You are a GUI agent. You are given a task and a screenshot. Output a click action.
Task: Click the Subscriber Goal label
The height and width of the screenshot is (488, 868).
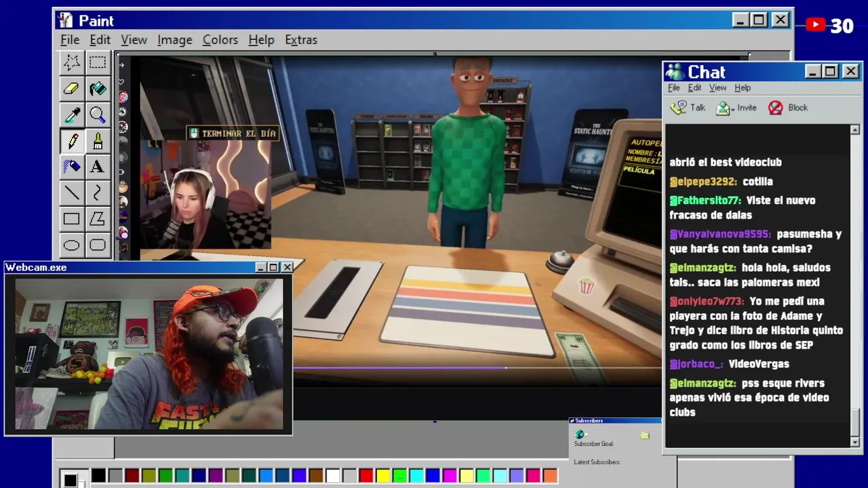click(x=593, y=444)
